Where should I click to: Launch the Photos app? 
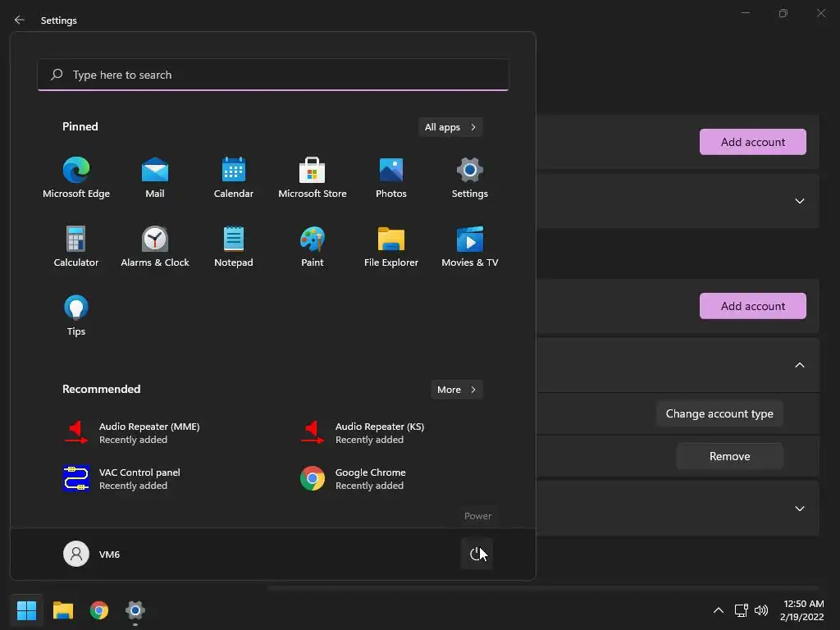[391, 178]
